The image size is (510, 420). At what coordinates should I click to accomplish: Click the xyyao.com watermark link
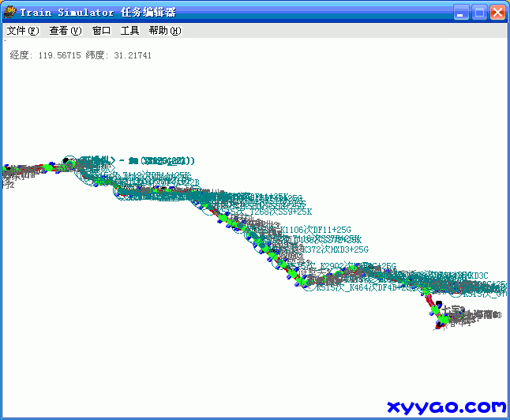coord(446,407)
